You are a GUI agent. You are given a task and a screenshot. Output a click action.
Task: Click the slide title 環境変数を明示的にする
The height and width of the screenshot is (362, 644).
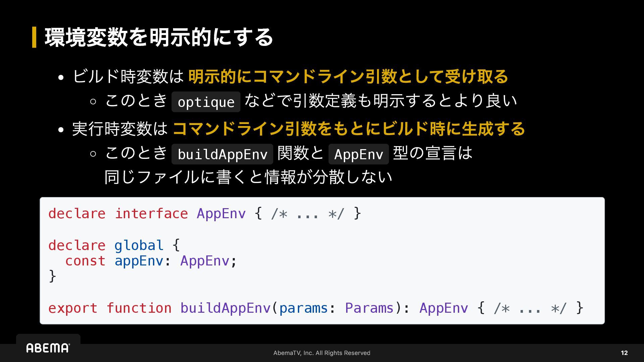coord(159,37)
